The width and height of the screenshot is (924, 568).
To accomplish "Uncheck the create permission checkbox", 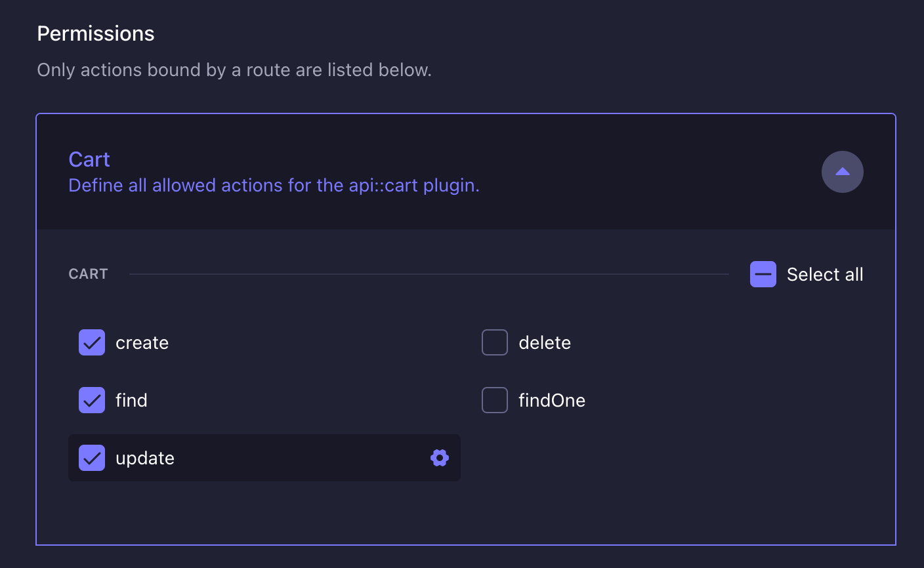I will pos(92,342).
